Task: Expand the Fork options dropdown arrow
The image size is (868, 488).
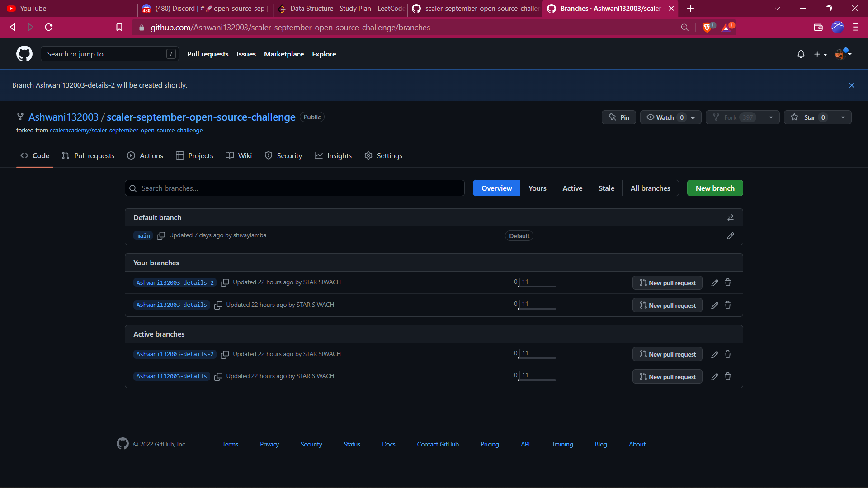Action: point(771,117)
